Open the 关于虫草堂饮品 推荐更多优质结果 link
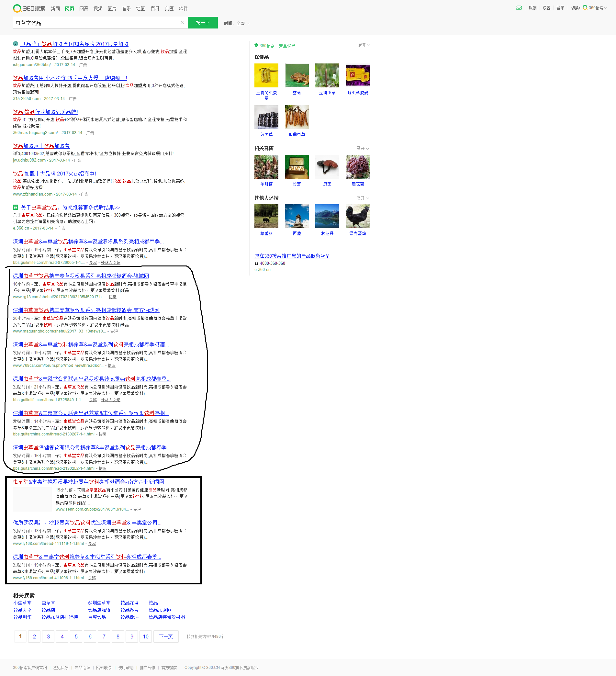Viewport: 616px width, 676px height. (70, 208)
